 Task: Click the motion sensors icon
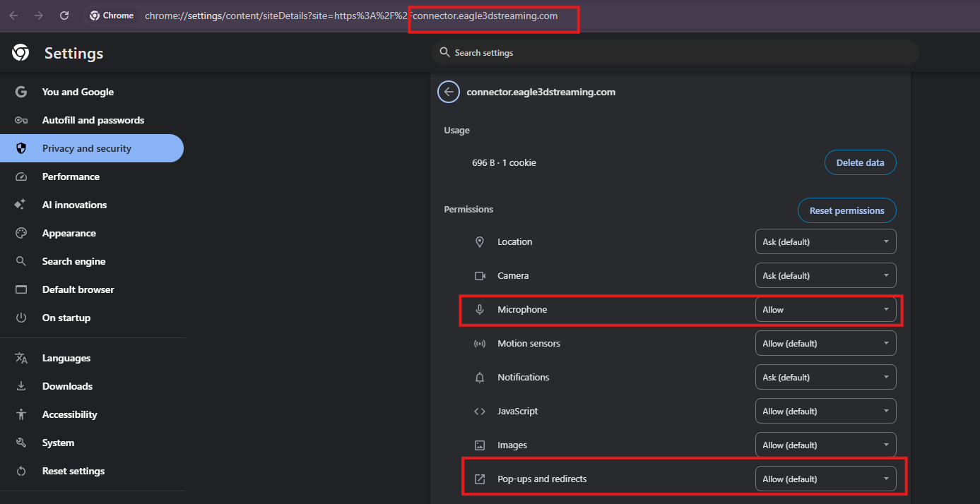click(480, 343)
